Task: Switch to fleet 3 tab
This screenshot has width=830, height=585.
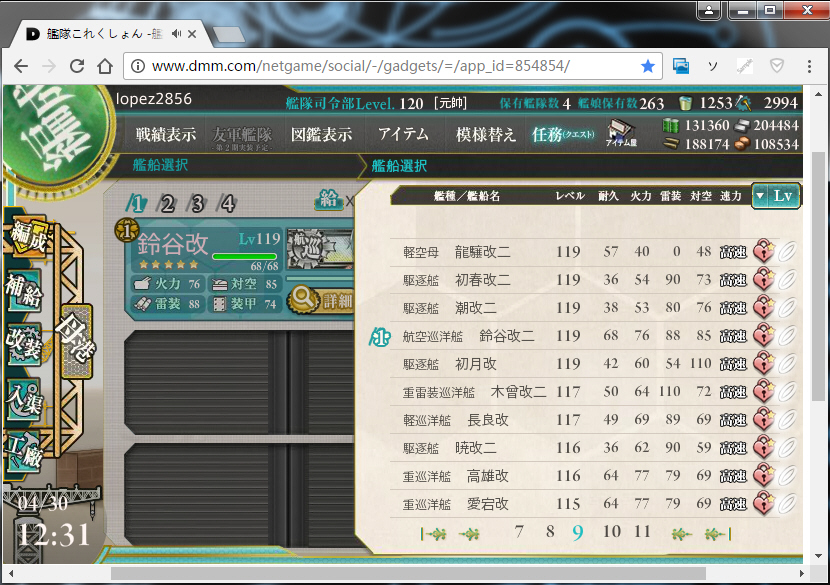Action: coord(196,203)
